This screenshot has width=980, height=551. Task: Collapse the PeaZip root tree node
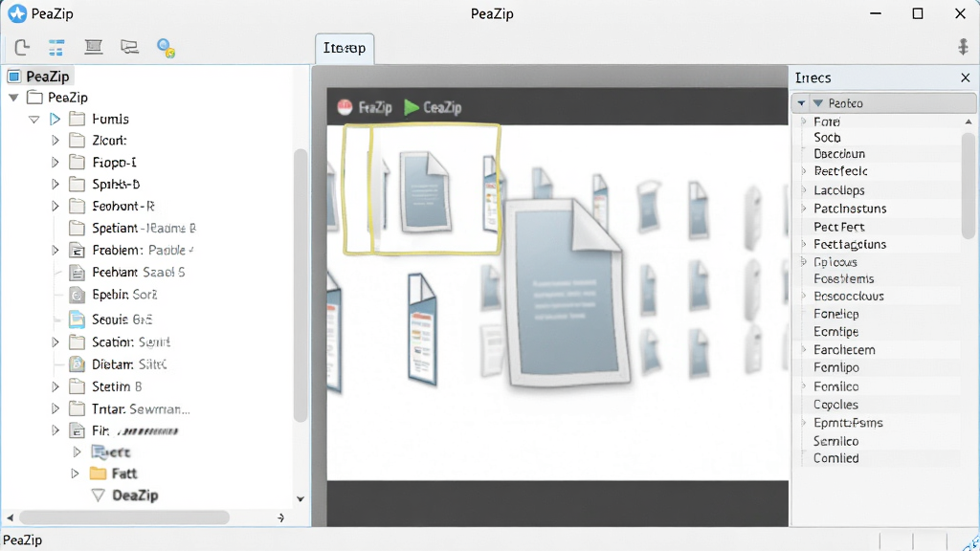pyautogui.click(x=13, y=98)
